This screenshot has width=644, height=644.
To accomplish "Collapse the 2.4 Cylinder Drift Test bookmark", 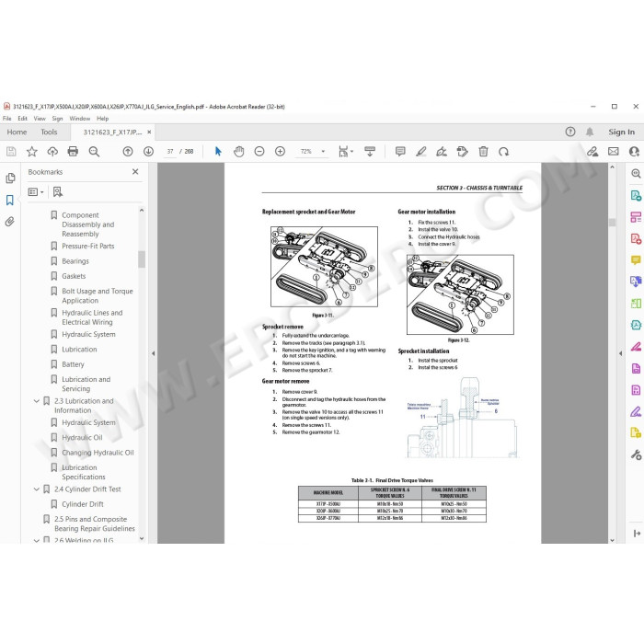I will coord(37,489).
